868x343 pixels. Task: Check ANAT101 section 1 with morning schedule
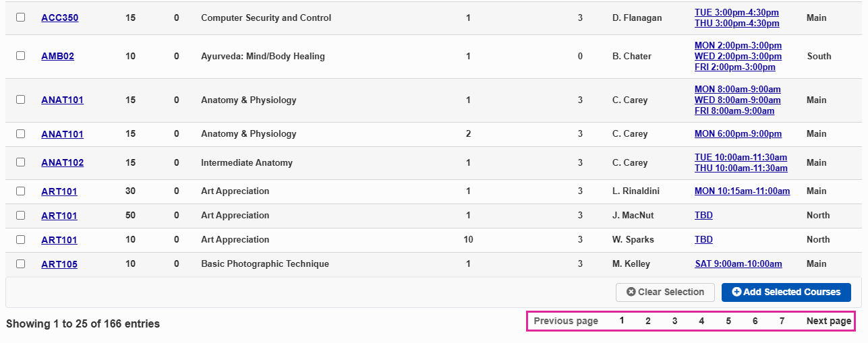[20, 100]
